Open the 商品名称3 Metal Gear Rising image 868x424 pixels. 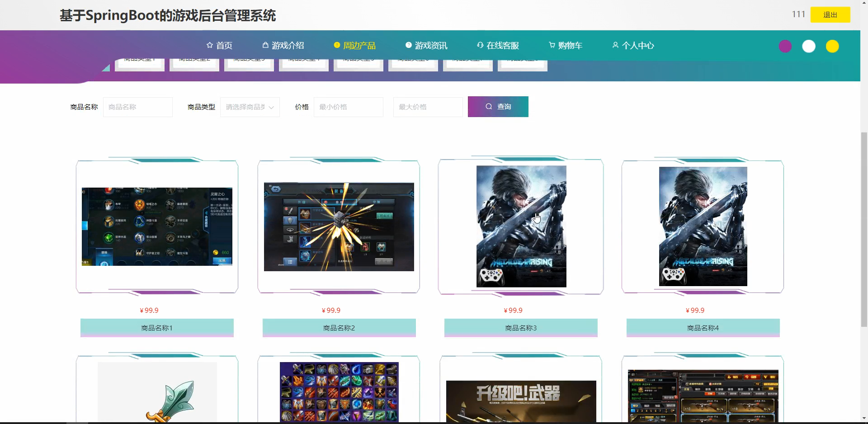521,226
